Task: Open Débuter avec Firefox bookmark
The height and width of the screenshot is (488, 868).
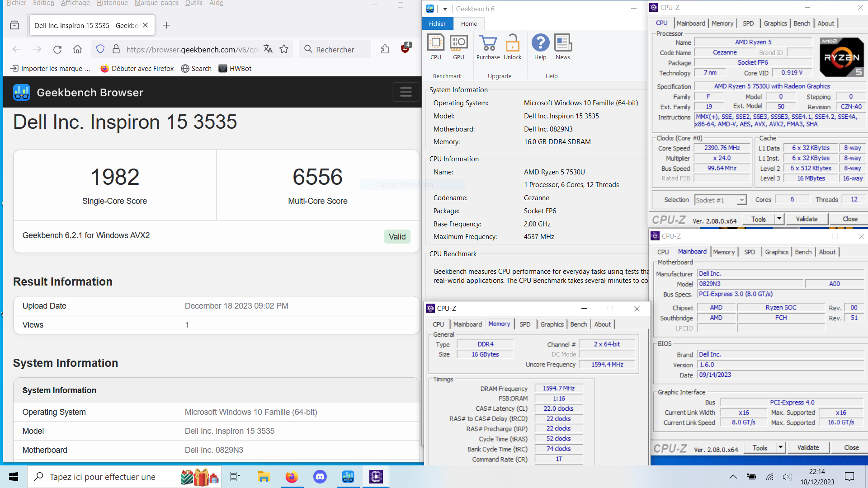Action: 137,68
